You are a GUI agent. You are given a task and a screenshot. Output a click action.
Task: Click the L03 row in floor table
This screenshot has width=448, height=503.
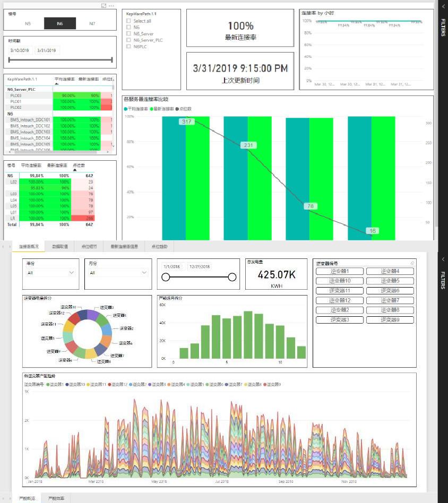click(50, 194)
